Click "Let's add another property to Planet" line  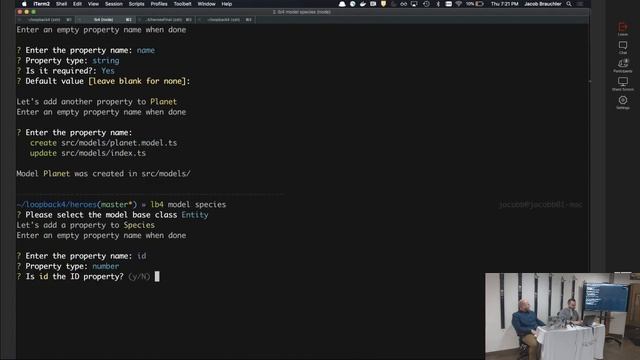coord(97,102)
